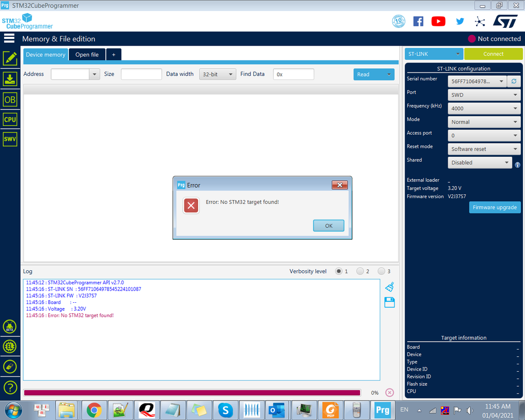The image size is (525, 420).
Task: Open the ST community network icon
Action: (x=480, y=22)
